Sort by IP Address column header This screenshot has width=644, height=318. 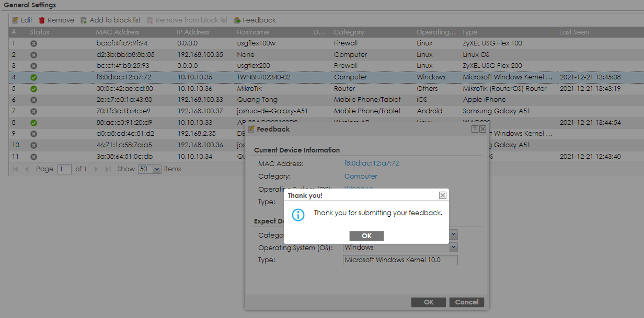click(x=193, y=32)
